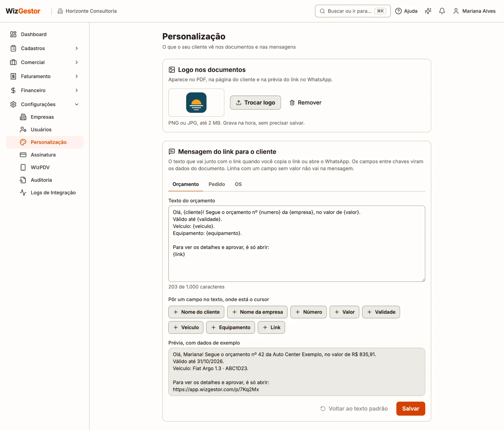The width and height of the screenshot is (504, 430).
Task: Insert Nome da empresa field
Action: (257, 312)
